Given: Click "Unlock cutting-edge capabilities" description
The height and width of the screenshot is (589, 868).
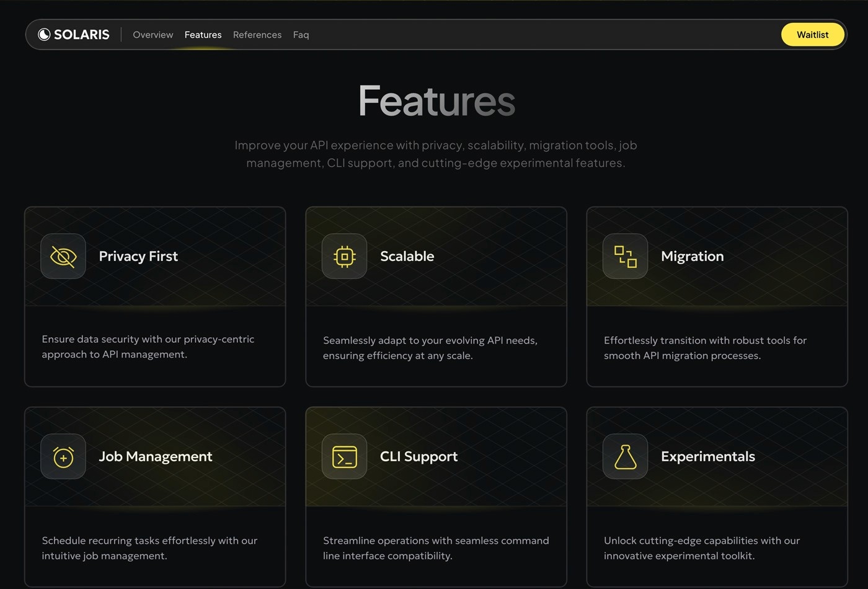Looking at the screenshot, I should (701, 548).
